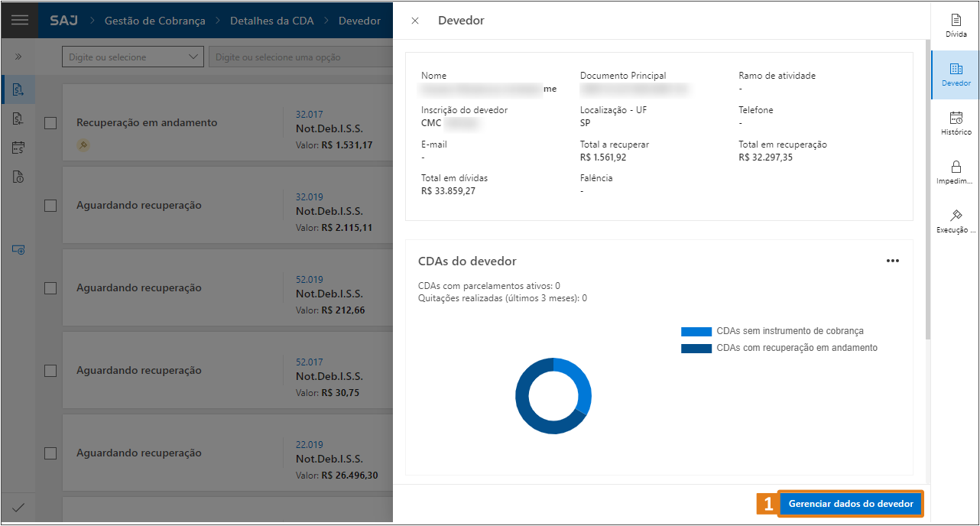Click legend swatch CDAs sem instrumento de cobrança
The width and height of the screenshot is (980, 526).
coord(696,332)
